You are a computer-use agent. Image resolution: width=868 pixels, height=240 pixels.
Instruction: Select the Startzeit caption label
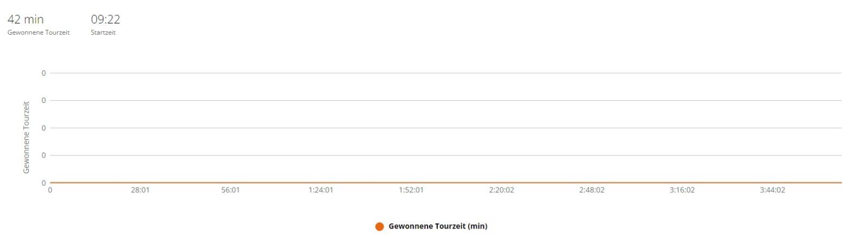tap(103, 33)
